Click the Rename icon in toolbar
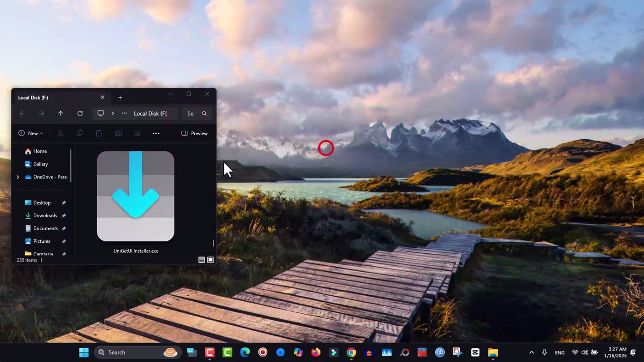644x362 pixels. coord(118,133)
